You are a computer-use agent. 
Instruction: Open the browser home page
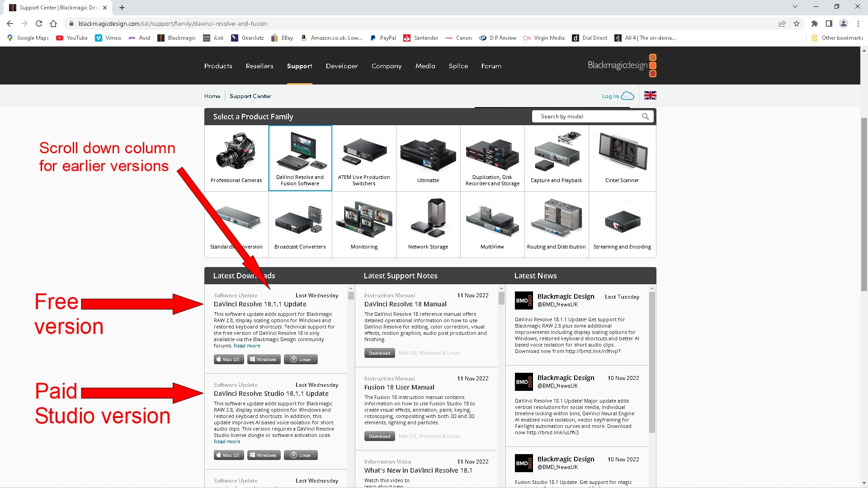tap(53, 23)
